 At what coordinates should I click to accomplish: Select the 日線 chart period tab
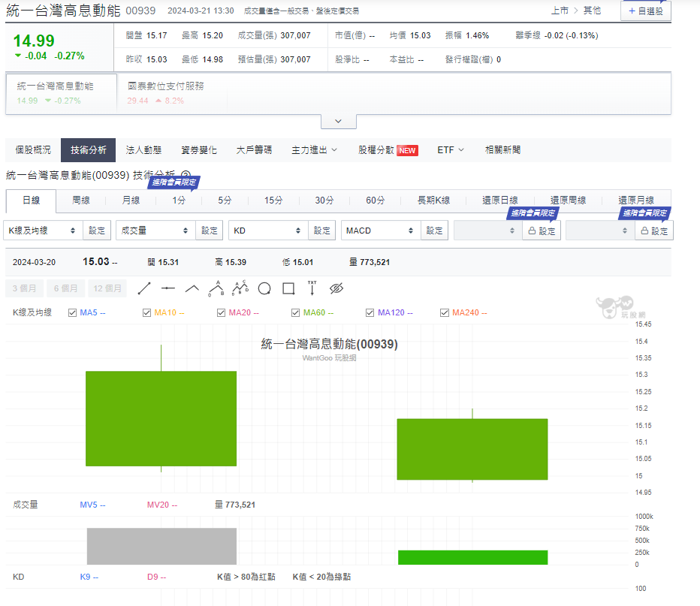32,200
